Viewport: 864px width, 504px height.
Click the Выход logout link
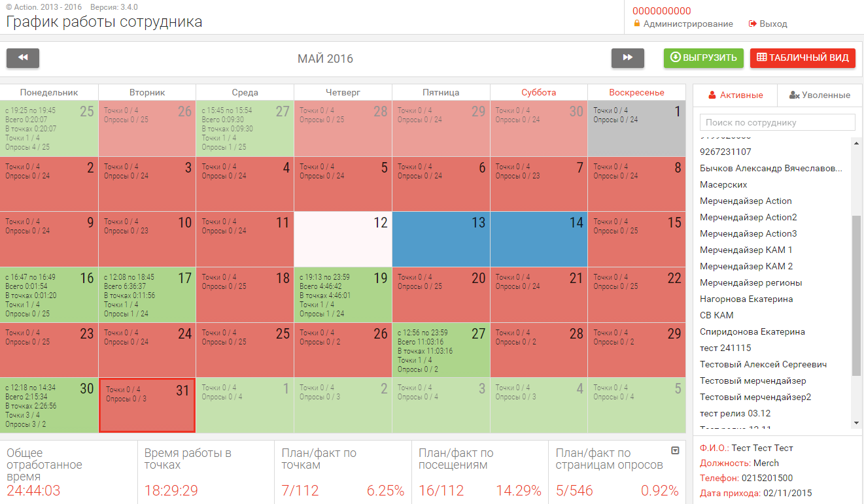[773, 24]
